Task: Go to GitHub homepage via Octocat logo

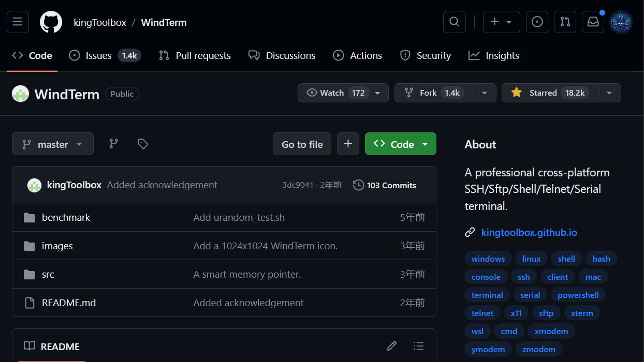Action: point(51,22)
